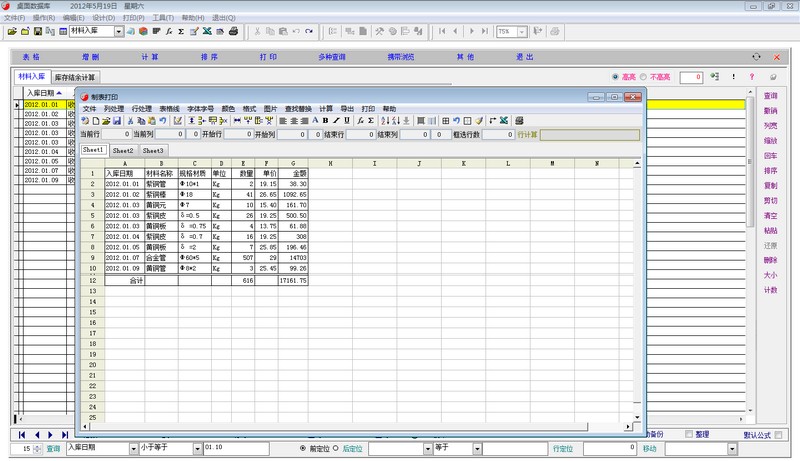Select the 前定位 radio button
Screen dimensions: 800x461
pos(303,449)
